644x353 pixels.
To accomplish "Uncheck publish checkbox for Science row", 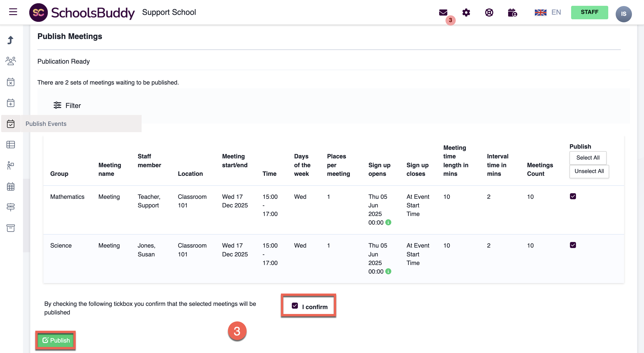I will [x=573, y=245].
